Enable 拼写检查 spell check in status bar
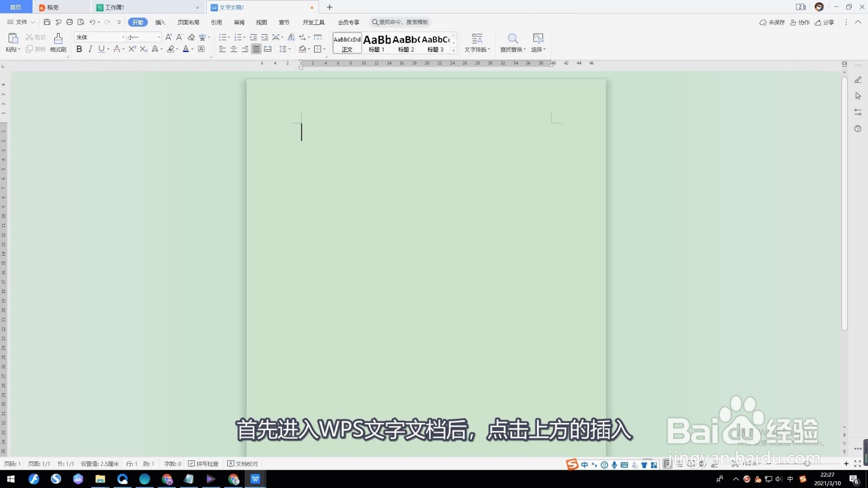Image resolution: width=868 pixels, height=488 pixels. [205, 464]
